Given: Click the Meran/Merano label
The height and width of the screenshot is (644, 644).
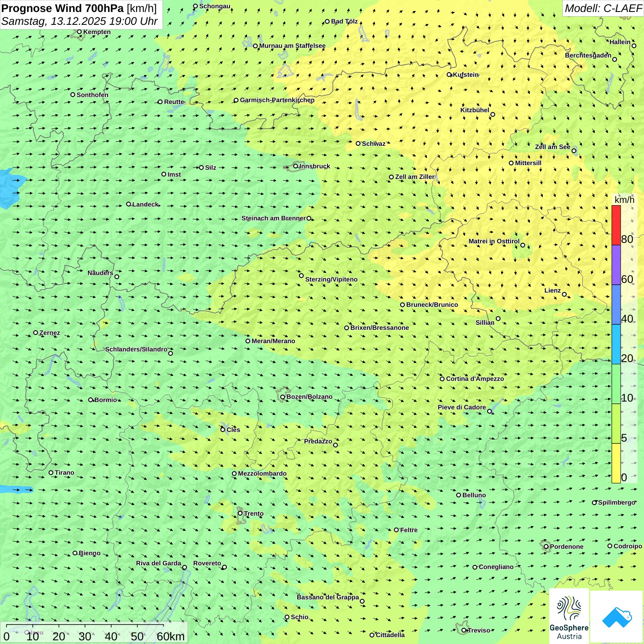Looking at the screenshot, I should [273, 341].
